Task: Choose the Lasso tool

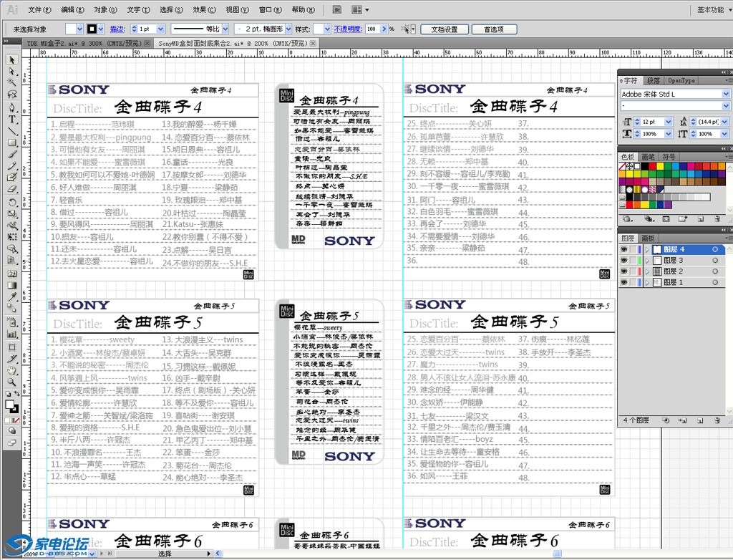Action: [x=12, y=95]
